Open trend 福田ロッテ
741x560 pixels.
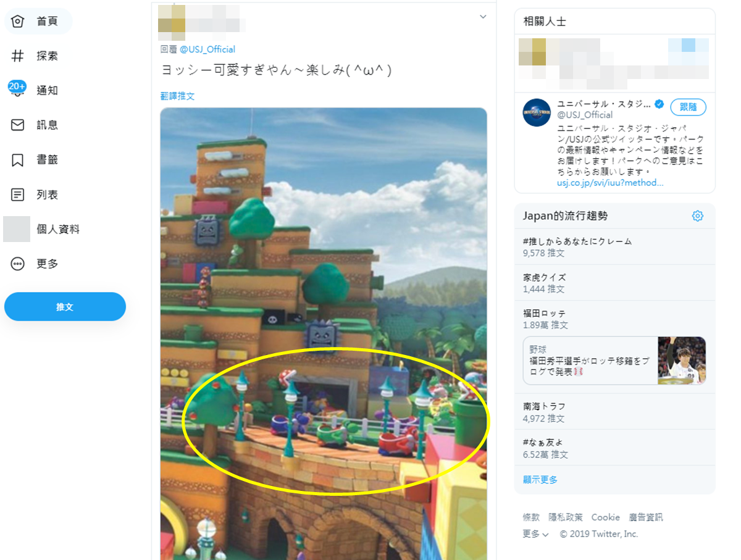(x=615, y=319)
